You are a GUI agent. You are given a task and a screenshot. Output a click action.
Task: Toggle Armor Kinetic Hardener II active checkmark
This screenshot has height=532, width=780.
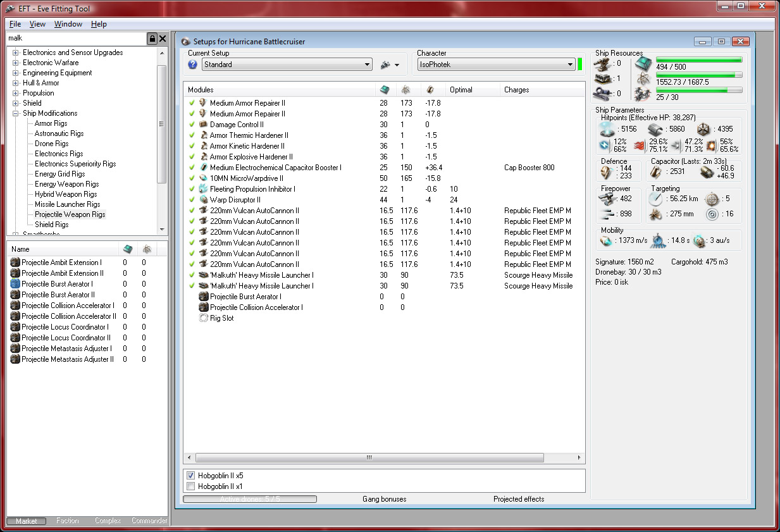[x=192, y=146]
